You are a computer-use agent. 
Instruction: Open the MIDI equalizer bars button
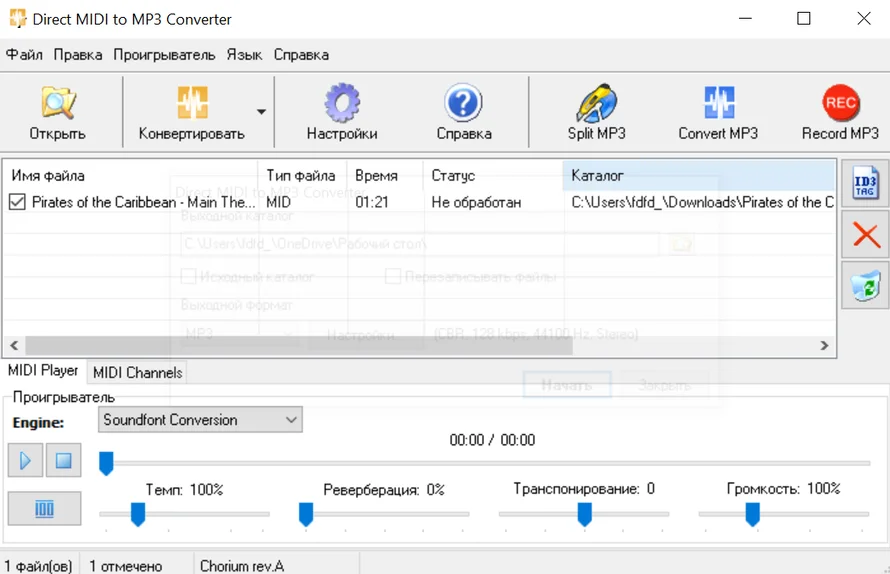(44, 508)
